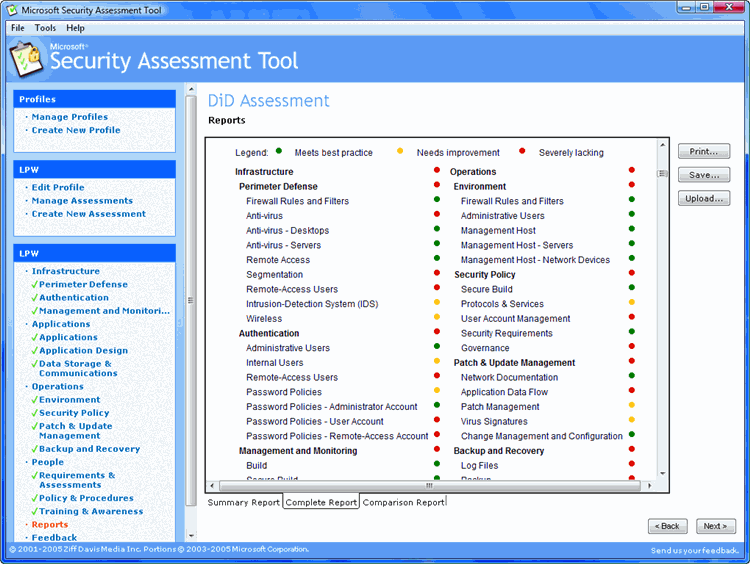Image resolution: width=750 pixels, height=564 pixels.
Task: Click the green Meets best practice legend dot
Action: pos(279,151)
